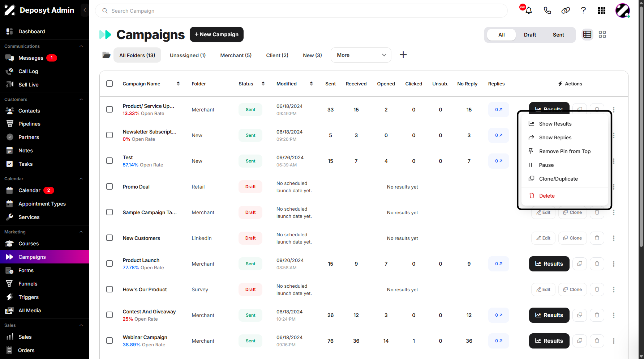Tick the checkbox for Product Launch
The width and height of the screenshot is (644, 359).
click(110, 263)
